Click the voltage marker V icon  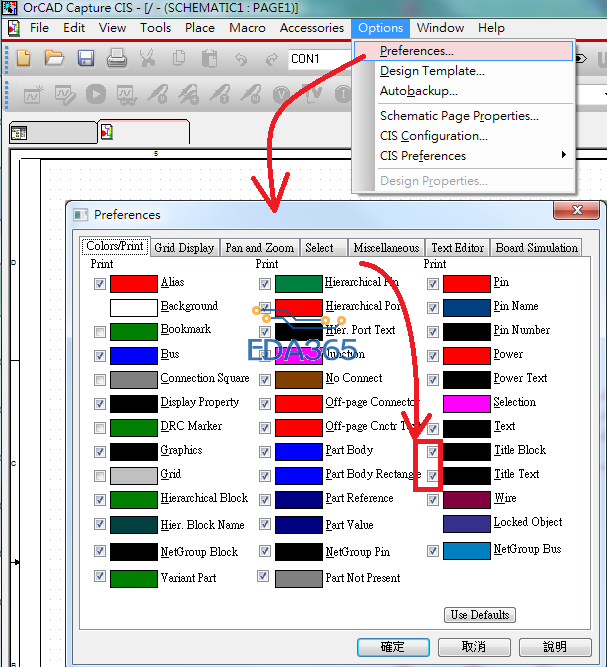click(x=281, y=94)
